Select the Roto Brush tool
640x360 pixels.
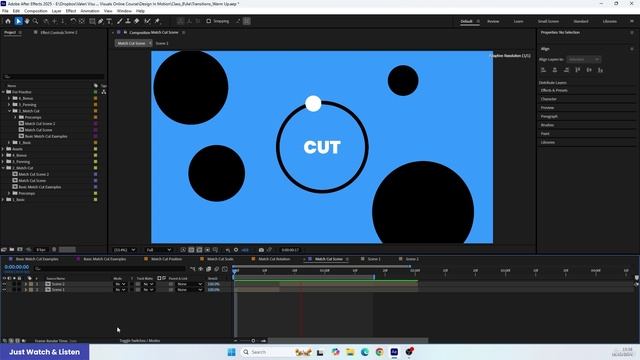(x=147, y=21)
